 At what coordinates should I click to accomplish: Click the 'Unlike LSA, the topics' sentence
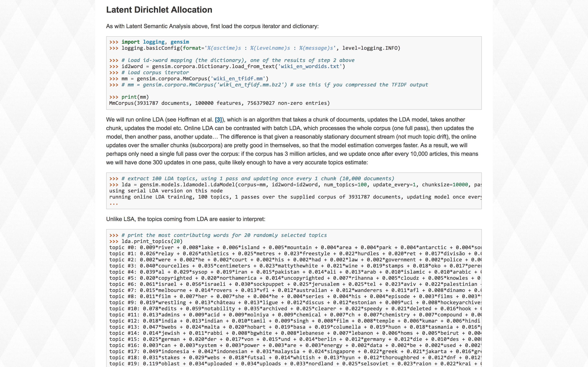coord(185,219)
